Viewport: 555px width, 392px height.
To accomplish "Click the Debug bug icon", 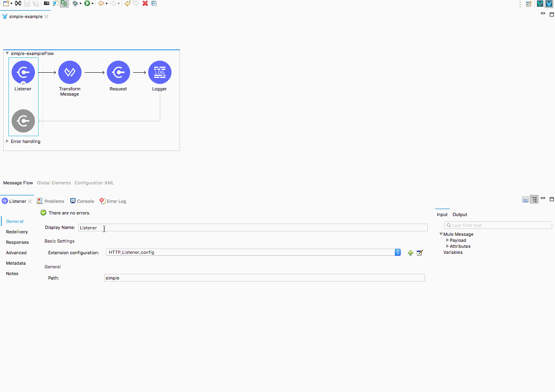I will tap(75, 4).
